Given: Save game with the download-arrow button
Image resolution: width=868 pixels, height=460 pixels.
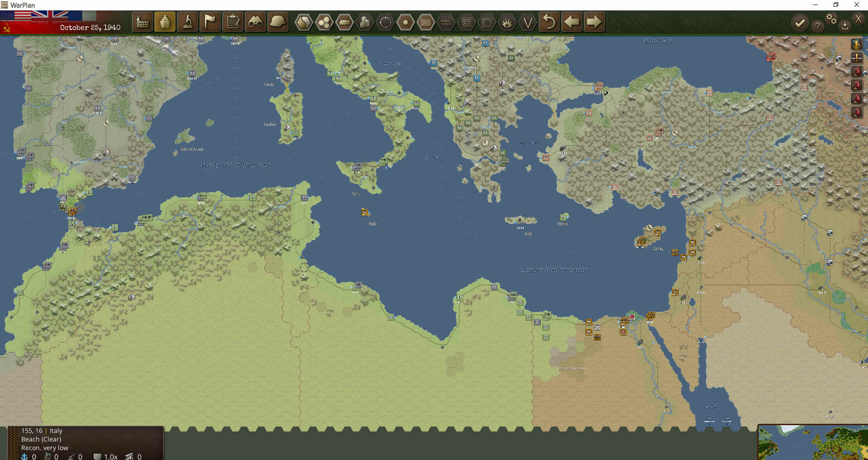Looking at the screenshot, I should point(844,26).
